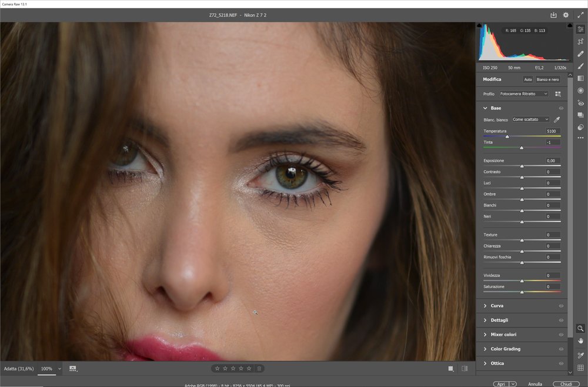Click the Saturazione slider handle

pos(522,292)
